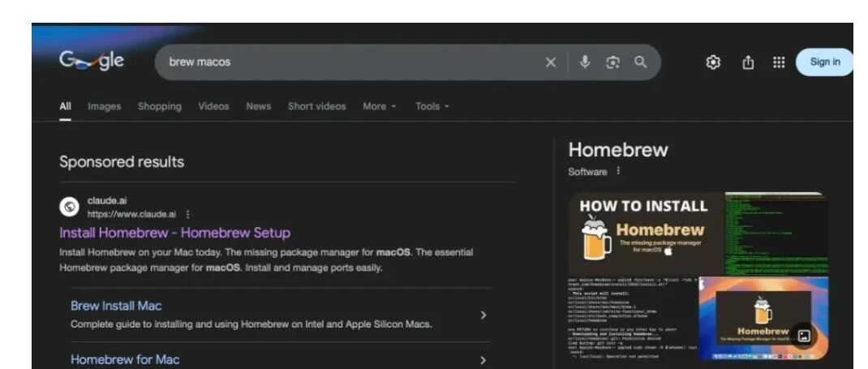Click the Software label under Homebrew

pos(587,171)
